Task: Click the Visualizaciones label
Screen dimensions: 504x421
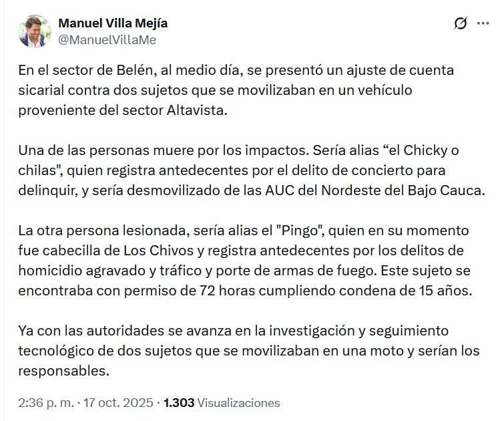Action: coord(239,403)
